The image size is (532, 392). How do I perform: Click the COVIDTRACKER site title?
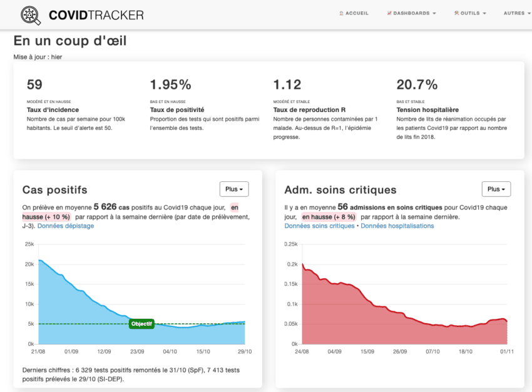pyautogui.click(x=96, y=15)
